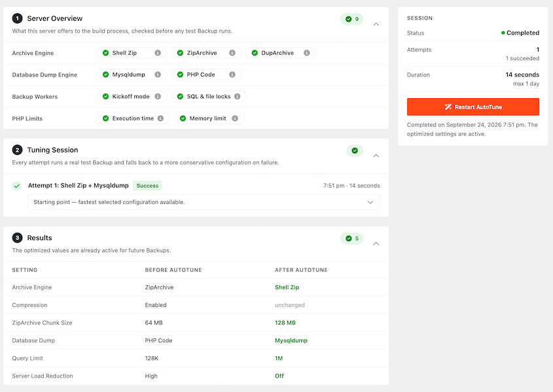Click the green check on DupArchive chip
This screenshot has height=392, width=553.
tap(255, 53)
